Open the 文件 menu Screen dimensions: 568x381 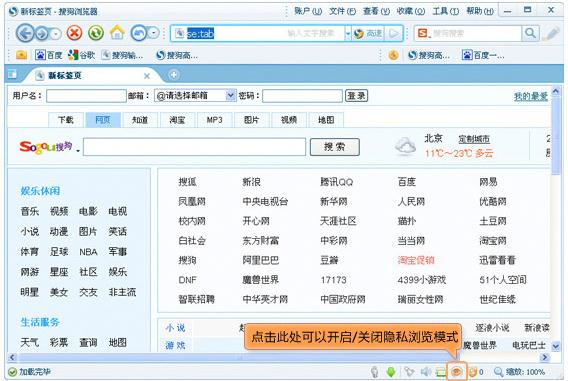tap(342, 11)
